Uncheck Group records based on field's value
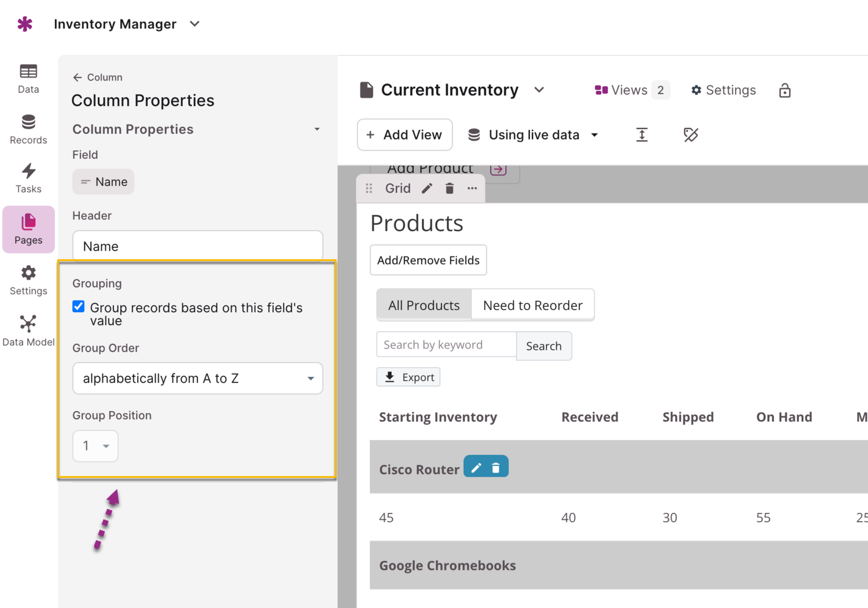 (x=79, y=307)
